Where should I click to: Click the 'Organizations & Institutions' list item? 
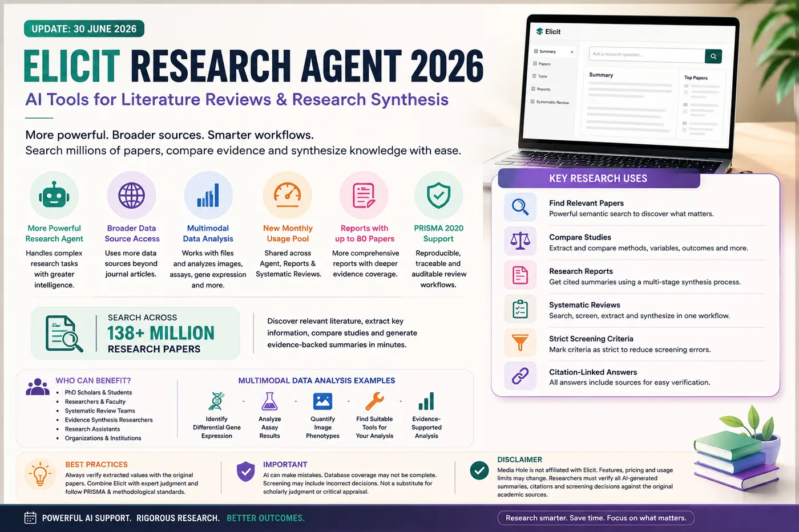pos(103,438)
